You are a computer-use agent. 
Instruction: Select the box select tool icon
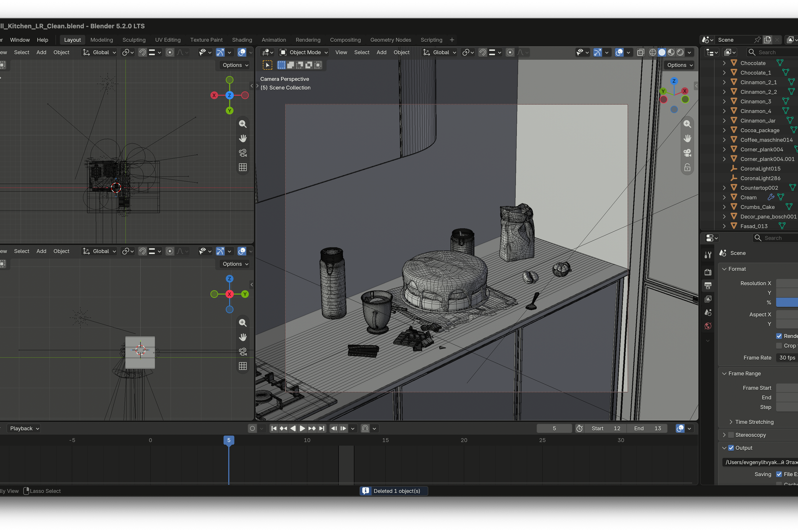[x=281, y=65]
